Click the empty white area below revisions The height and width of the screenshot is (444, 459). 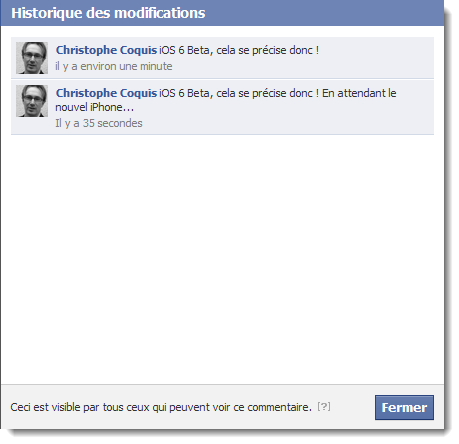tap(222, 257)
